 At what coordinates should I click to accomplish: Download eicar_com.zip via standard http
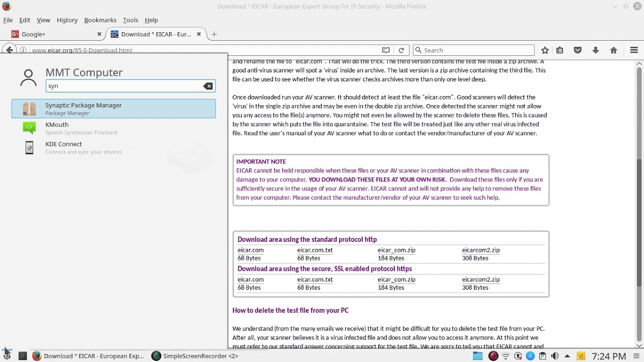[396, 250]
